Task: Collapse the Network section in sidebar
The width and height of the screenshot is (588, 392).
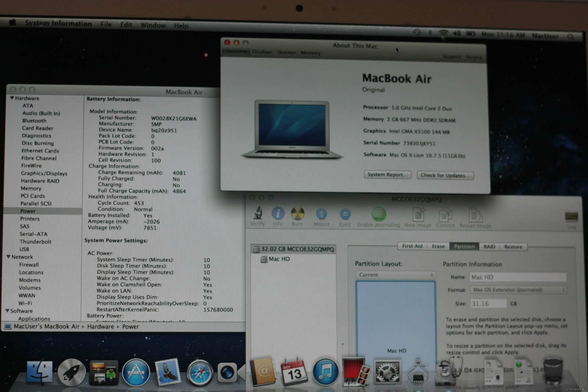Action: pos(8,257)
